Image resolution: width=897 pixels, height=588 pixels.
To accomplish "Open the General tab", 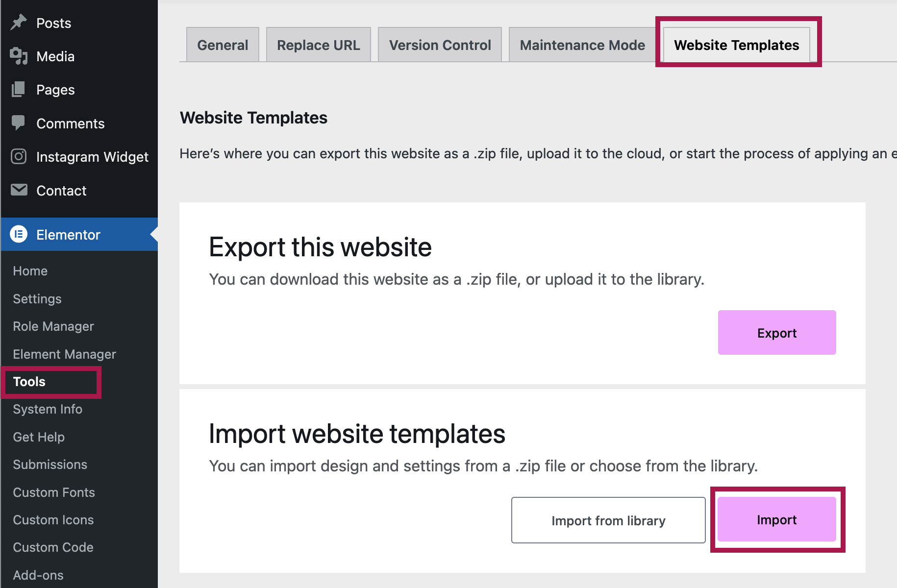I will [223, 45].
